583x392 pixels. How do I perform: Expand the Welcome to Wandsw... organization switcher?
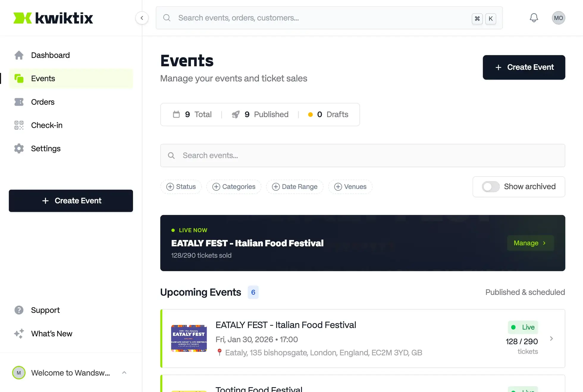[71, 373]
